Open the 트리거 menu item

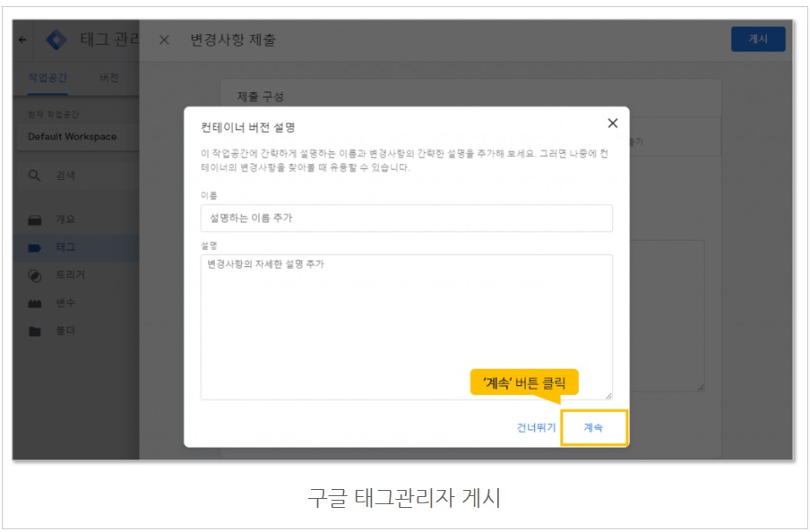[77, 275]
